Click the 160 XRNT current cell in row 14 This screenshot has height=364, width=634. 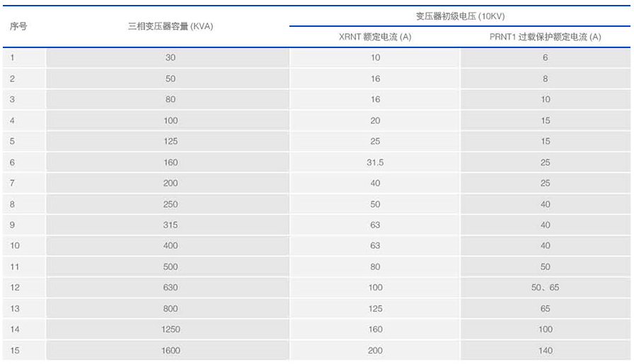click(375, 329)
